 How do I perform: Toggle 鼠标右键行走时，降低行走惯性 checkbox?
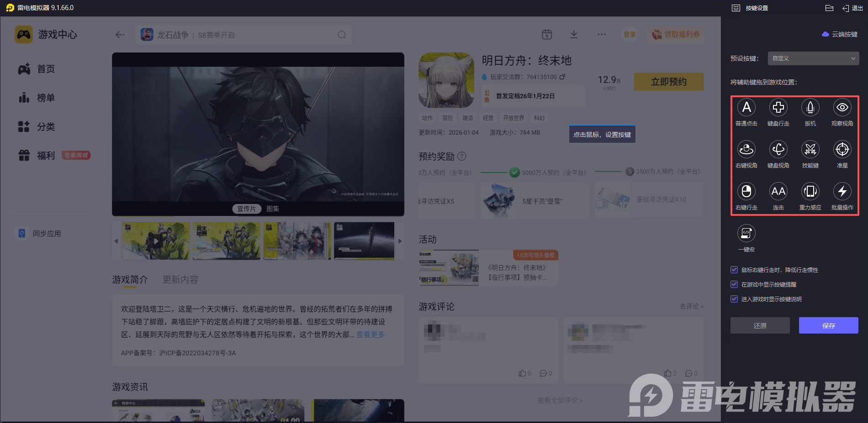pos(734,270)
